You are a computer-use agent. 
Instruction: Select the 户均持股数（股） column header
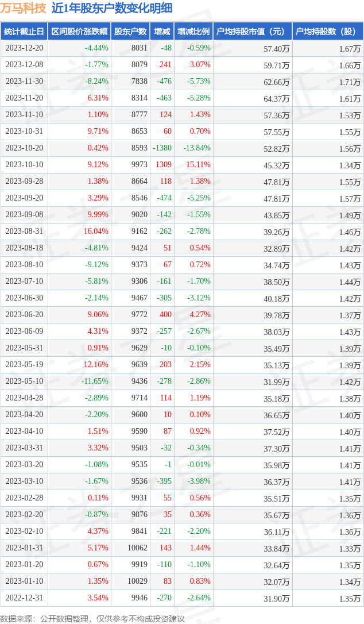327,32
